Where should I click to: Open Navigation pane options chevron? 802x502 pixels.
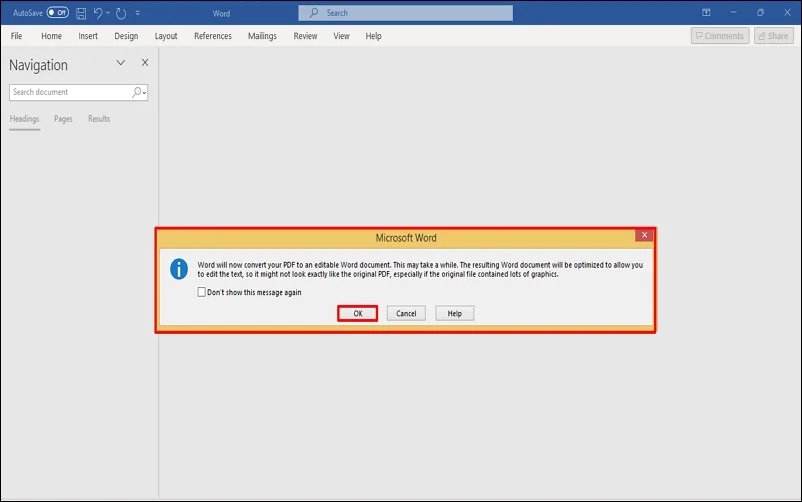click(121, 63)
